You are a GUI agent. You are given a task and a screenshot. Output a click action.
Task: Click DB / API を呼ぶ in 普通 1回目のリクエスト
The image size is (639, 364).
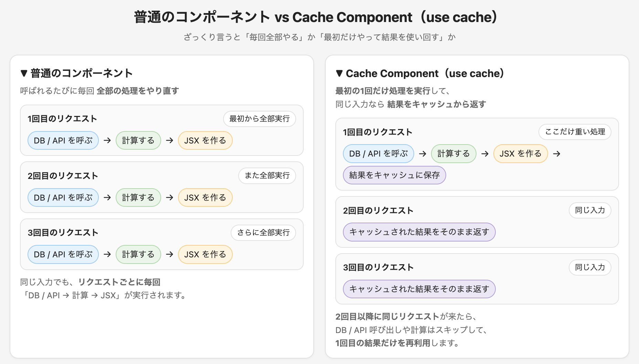pos(63,140)
